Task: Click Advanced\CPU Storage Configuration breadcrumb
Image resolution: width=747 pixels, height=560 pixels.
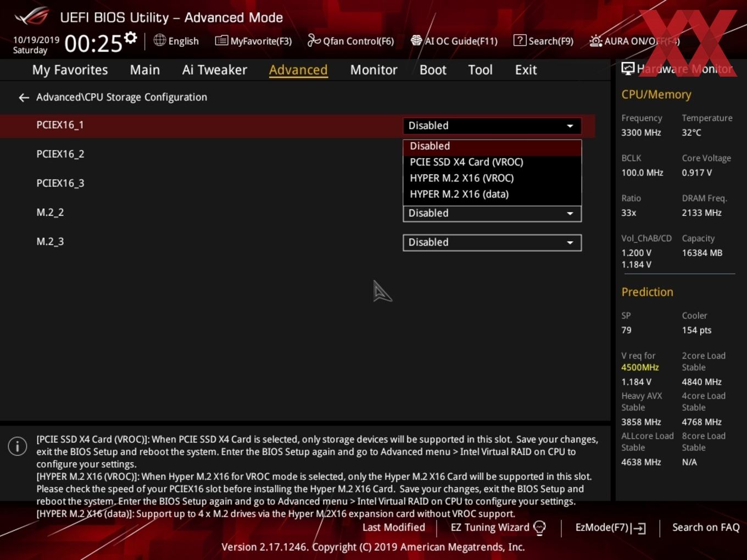Action: [122, 97]
